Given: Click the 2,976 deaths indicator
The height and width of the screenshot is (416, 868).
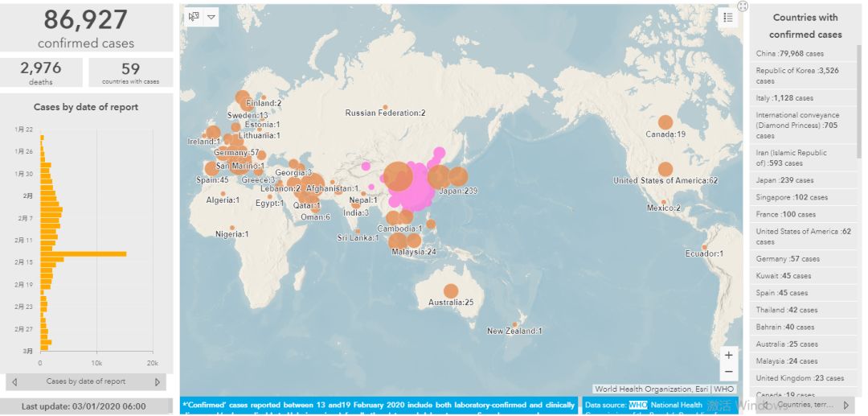Looking at the screenshot, I should (x=41, y=72).
